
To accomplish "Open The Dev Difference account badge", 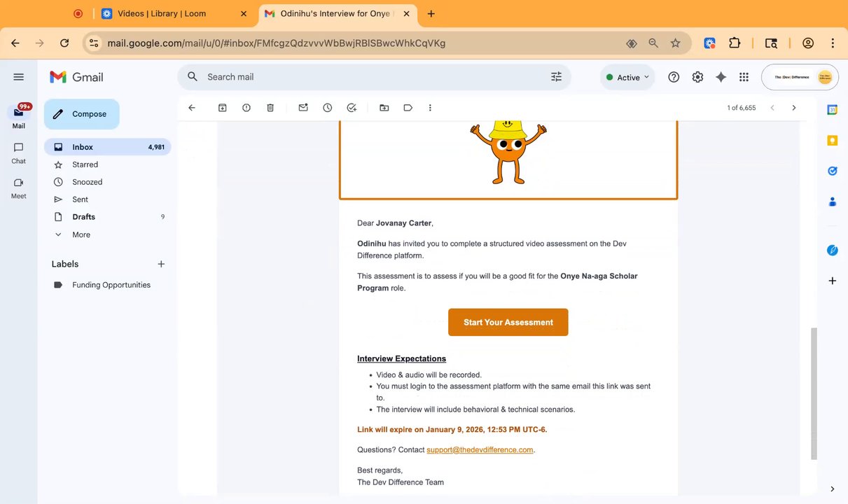I will (x=800, y=77).
